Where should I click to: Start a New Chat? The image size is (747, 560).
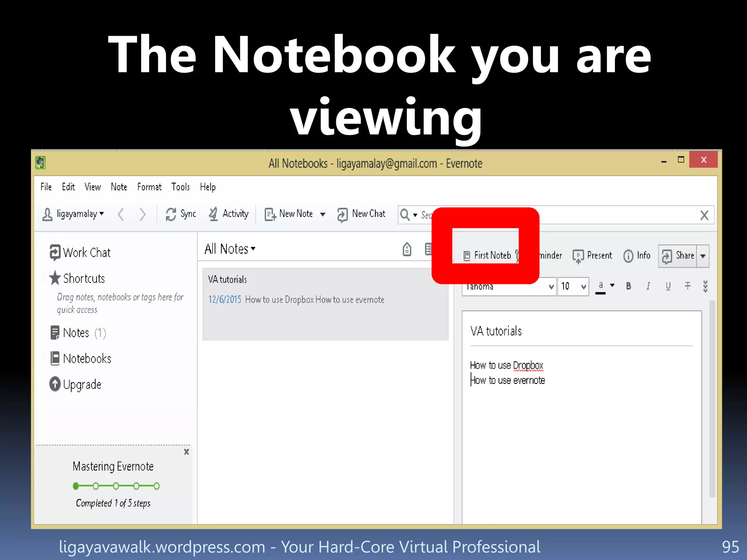[x=361, y=214]
